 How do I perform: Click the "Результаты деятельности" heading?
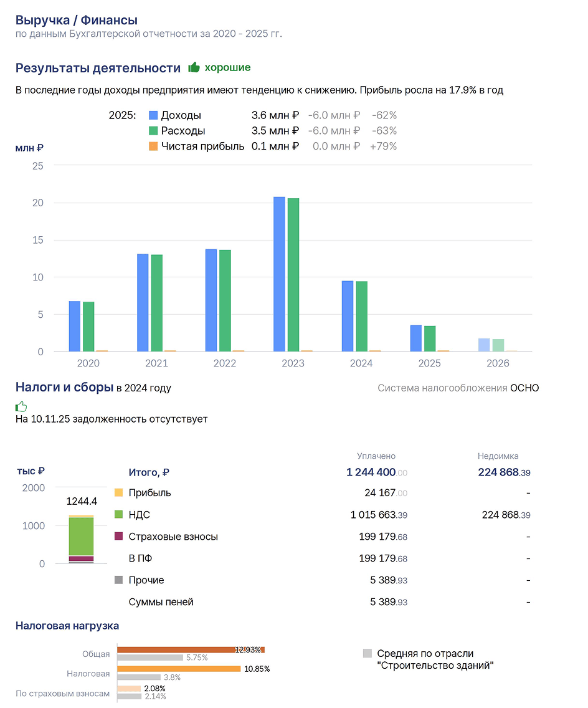[98, 68]
